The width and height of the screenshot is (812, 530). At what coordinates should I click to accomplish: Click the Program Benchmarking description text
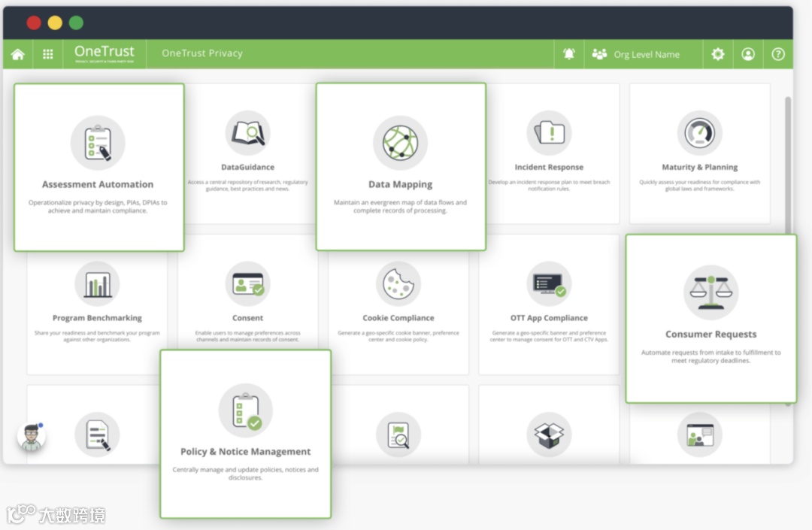click(97, 336)
